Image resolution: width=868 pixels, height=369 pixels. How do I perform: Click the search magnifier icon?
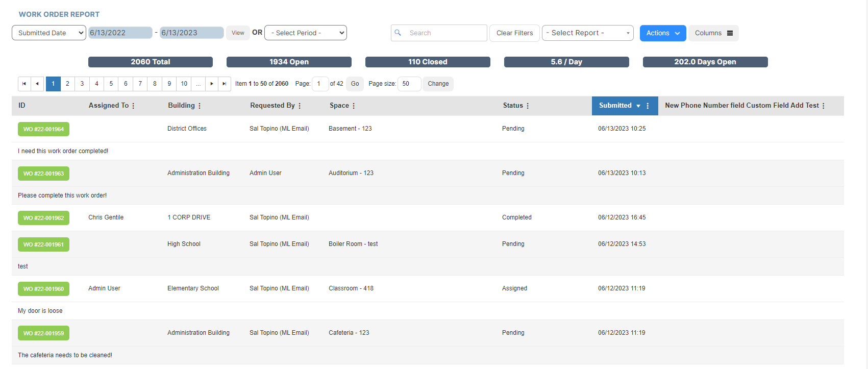coord(398,33)
